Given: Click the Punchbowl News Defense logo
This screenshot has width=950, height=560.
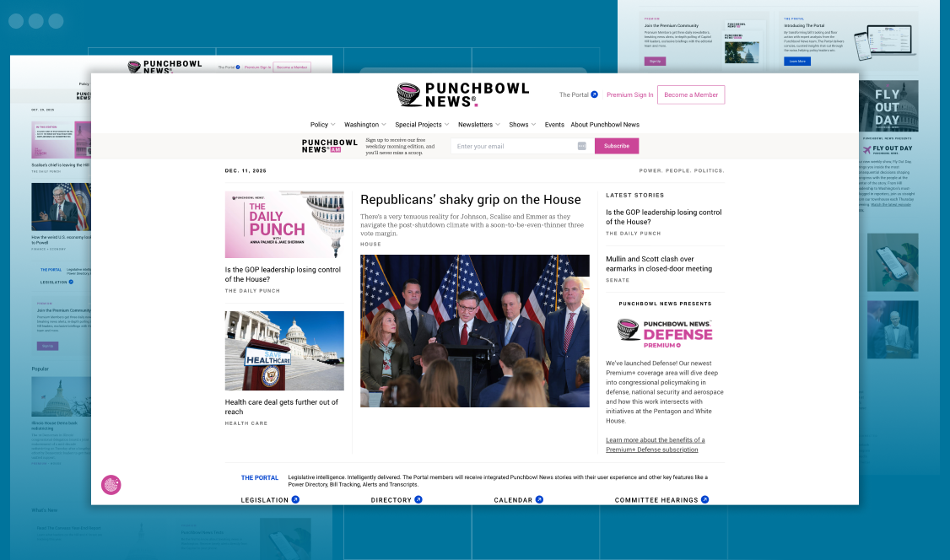Looking at the screenshot, I should point(665,334).
